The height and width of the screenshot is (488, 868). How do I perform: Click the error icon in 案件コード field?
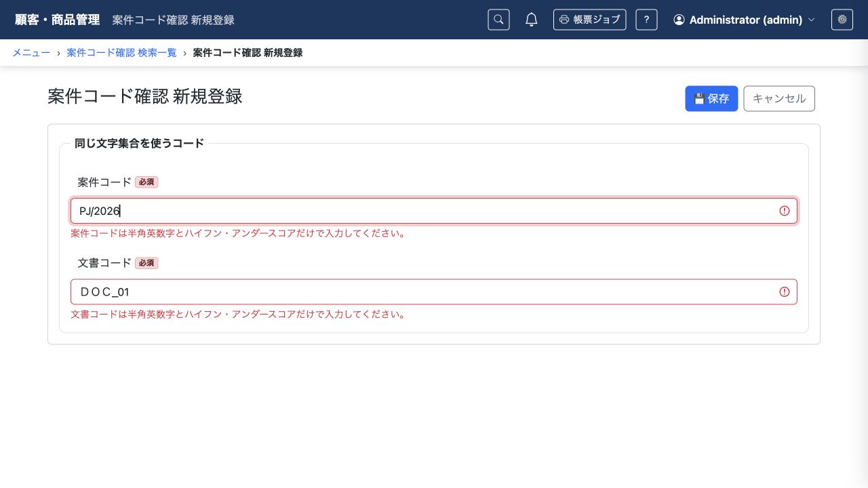(785, 211)
